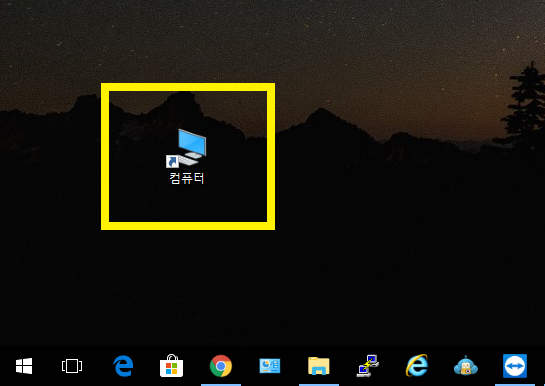Click the 컴퓨터 label under the icon

tap(187, 178)
